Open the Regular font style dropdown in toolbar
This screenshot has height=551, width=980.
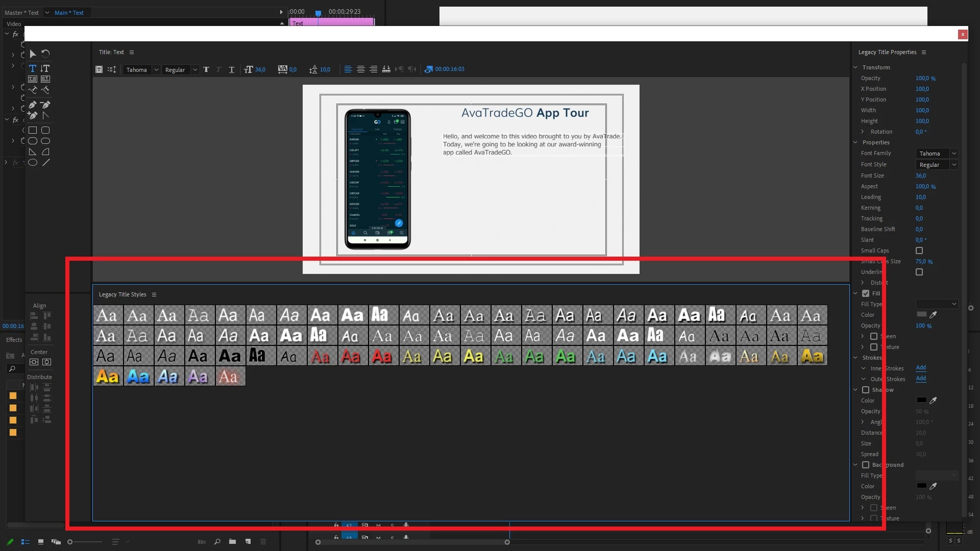194,70
